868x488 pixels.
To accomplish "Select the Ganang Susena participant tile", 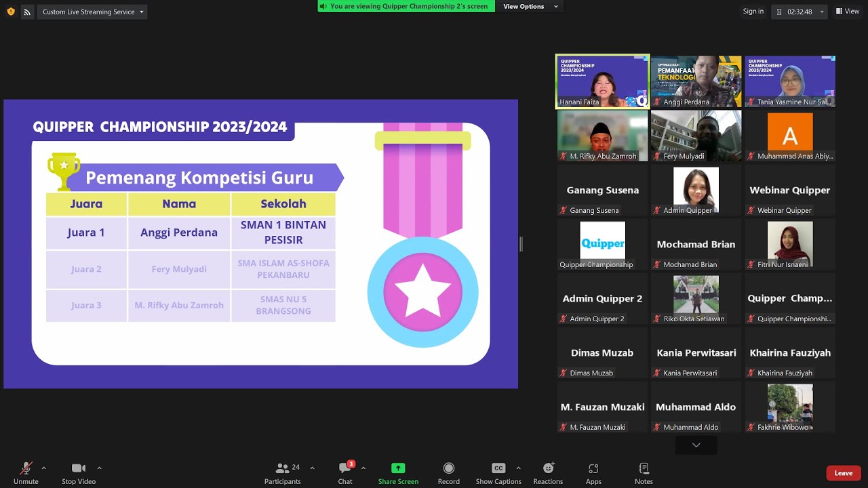I will coord(602,190).
